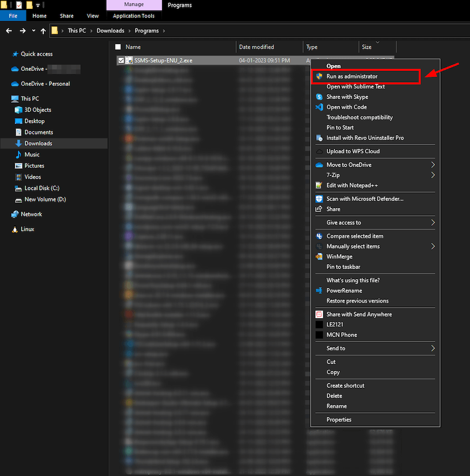The height and width of the screenshot is (476, 470).
Task: Click the Linux penguin icon
Action: [14, 229]
